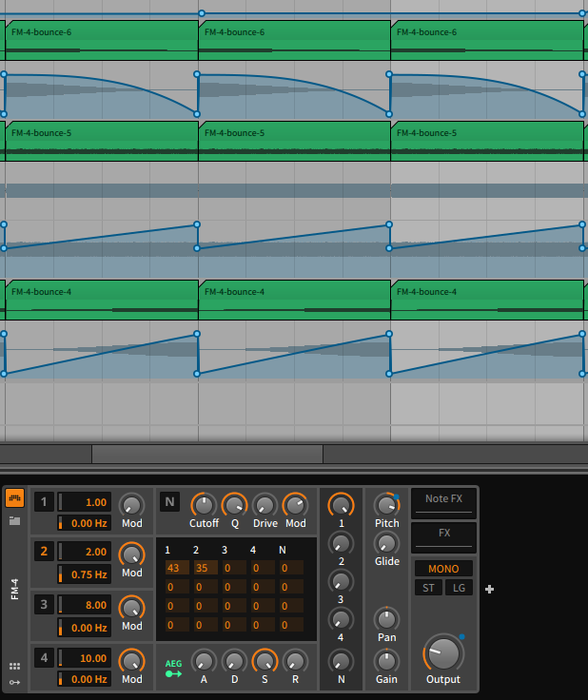Viewport: 588px width, 700px height.
Task: Adjust the Drive knob
Action: click(x=265, y=506)
